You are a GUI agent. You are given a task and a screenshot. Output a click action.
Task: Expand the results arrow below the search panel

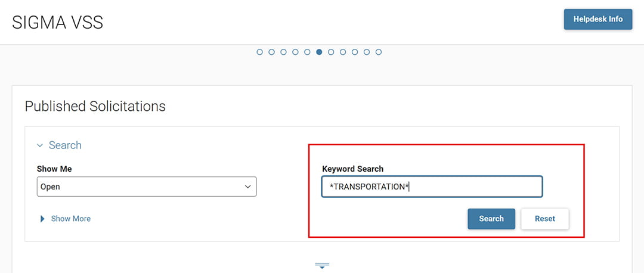322,265
